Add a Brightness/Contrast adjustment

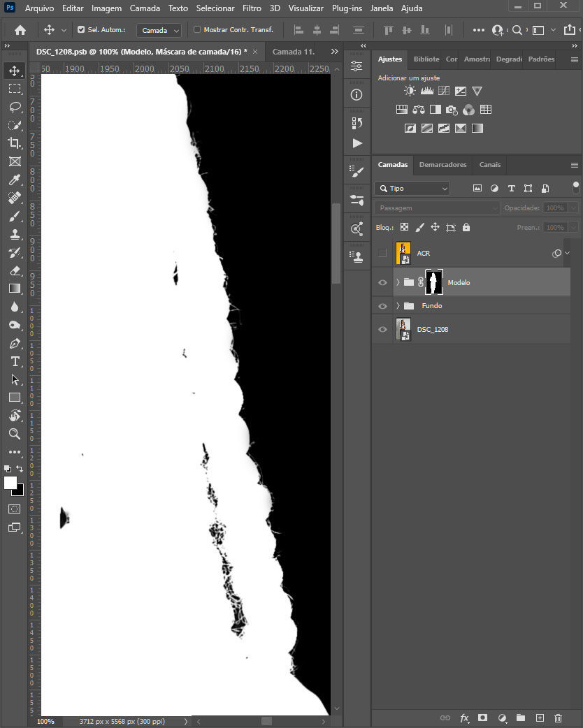coord(410,91)
